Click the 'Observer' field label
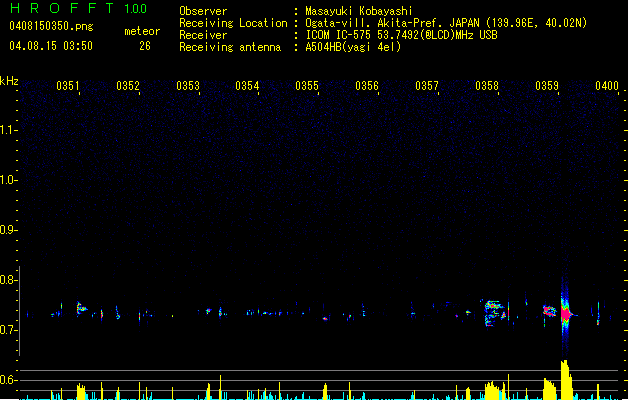The height and width of the screenshot is (400, 629). click(x=203, y=11)
